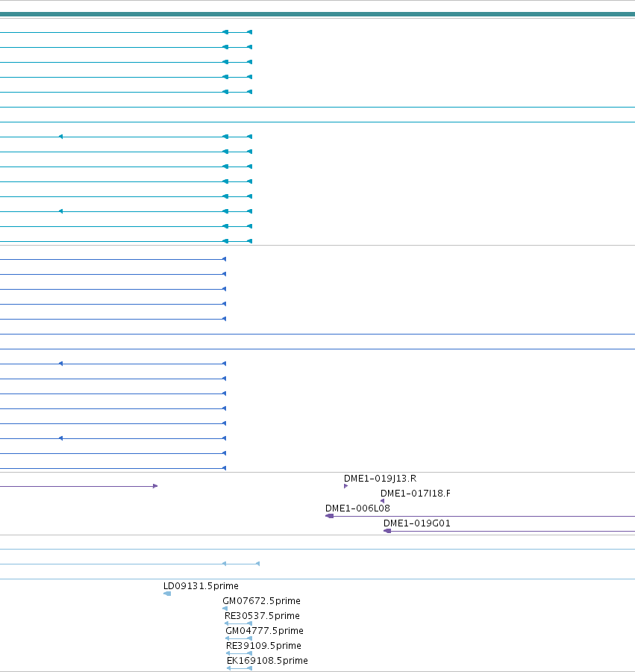Click the LD09131.5prime light-blue exon glyph
Image resolution: width=635 pixels, height=672 pixels.
(167, 594)
